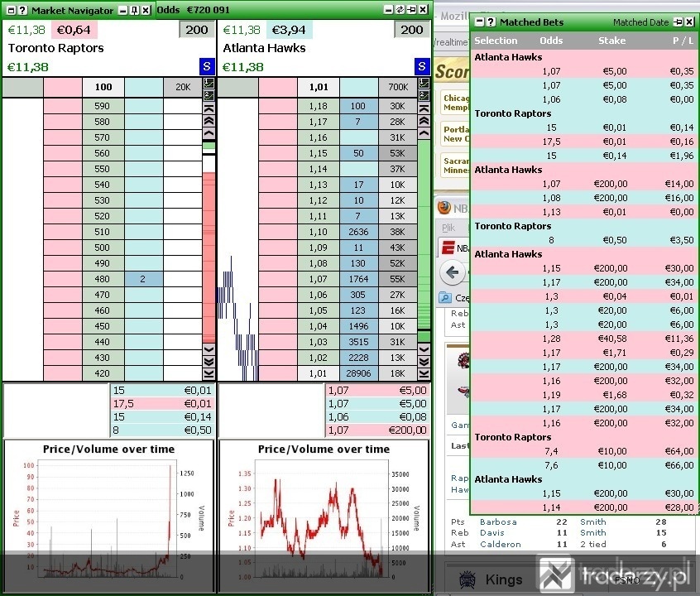Move Toronto Raptors ladder down one step

click(209, 349)
